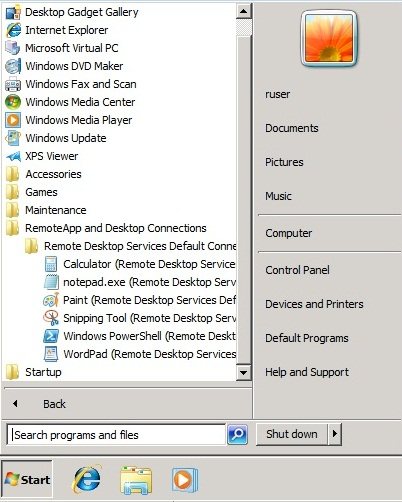Open Desktop Gadget Gallery icon
The image size is (402, 502).
(x=13, y=12)
